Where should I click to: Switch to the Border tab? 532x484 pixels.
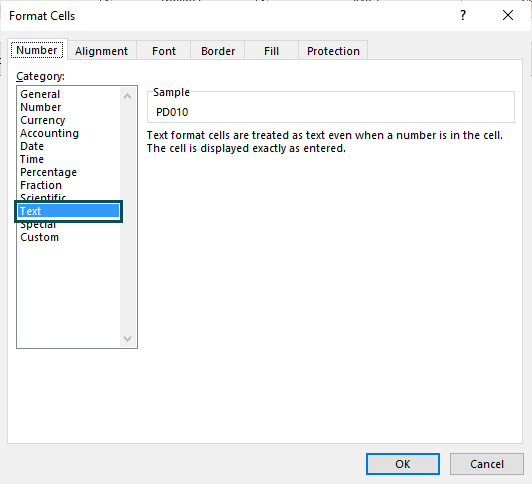pyautogui.click(x=217, y=51)
